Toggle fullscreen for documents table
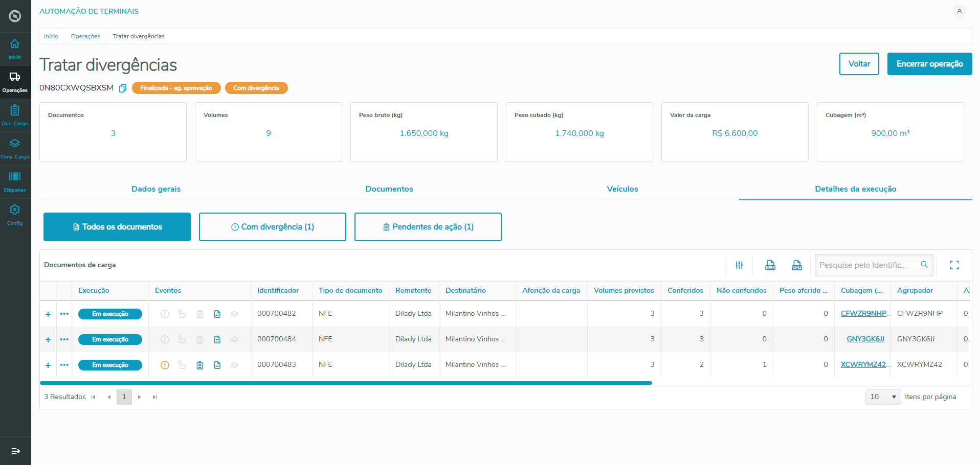 (954, 265)
